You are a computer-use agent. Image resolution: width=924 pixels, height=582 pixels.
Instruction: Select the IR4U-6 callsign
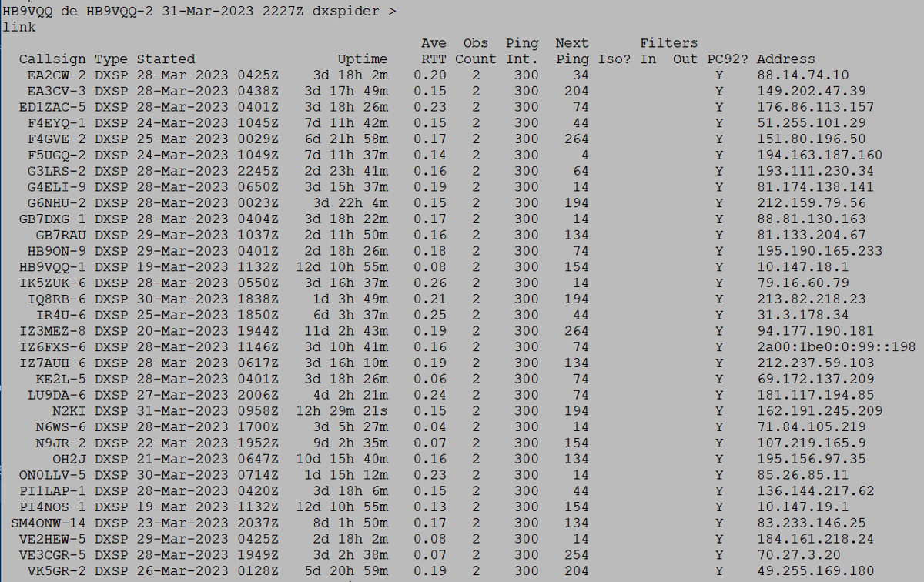pyautogui.click(x=62, y=315)
